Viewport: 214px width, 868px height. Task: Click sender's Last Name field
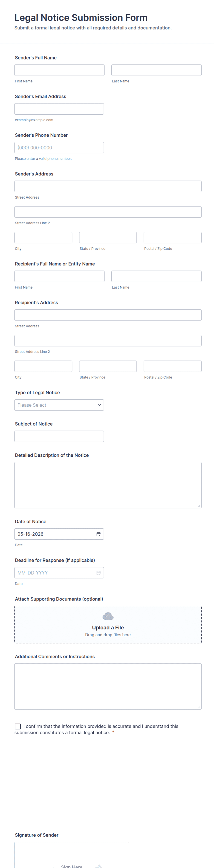(156, 70)
